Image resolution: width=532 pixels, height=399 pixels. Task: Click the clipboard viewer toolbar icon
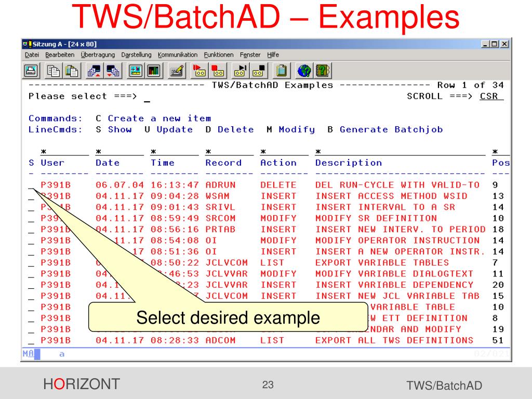click(x=281, y=71)
